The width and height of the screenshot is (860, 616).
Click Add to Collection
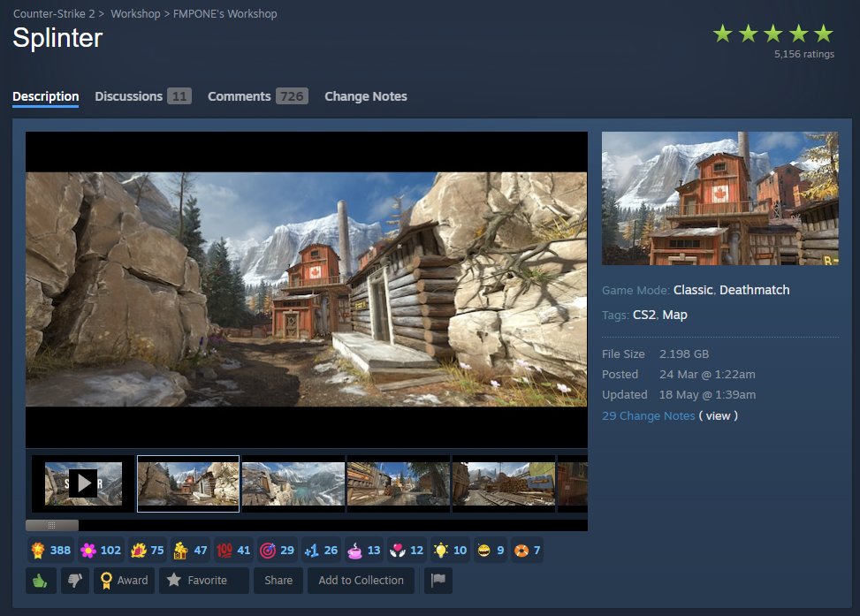(361, 581)
